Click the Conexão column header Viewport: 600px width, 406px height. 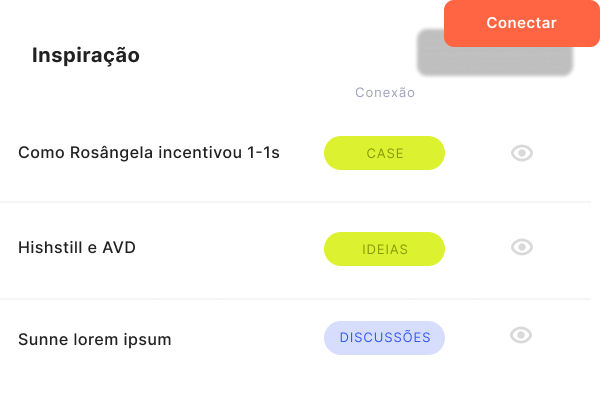[385, 93]
